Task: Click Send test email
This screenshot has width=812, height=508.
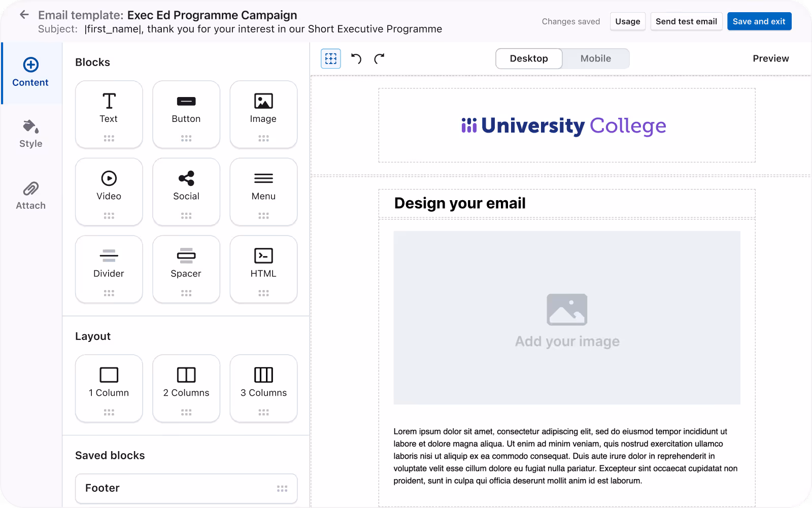Action: pyautogui.click(x=686, y=21)
